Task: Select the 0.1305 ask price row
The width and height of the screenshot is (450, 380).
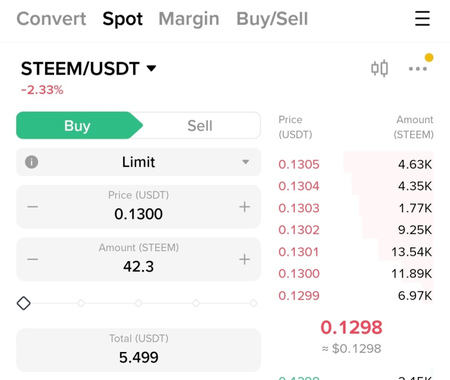Action: [356, 164]
